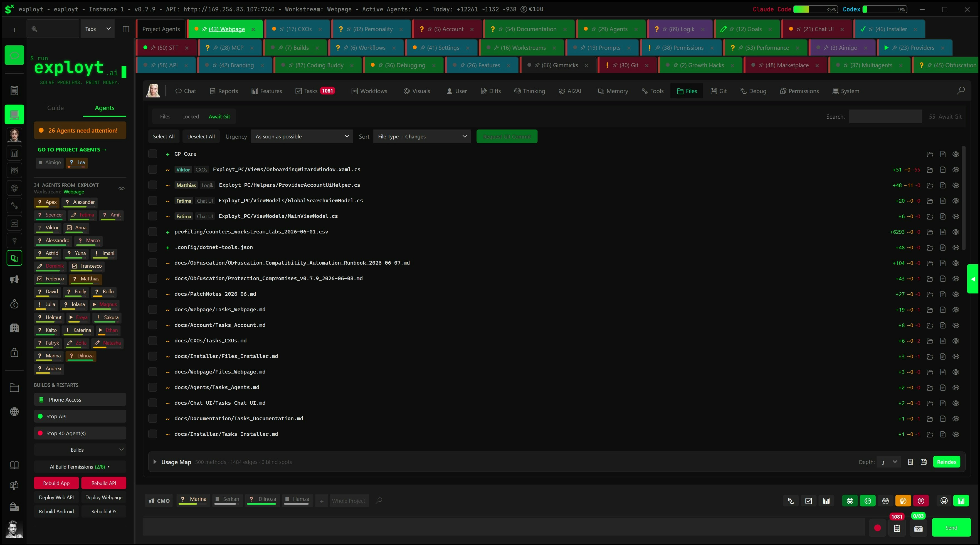Screen dimensions: 980x545
Task: Click the Codex usage bar at 9%
Action: coord(885,9)
